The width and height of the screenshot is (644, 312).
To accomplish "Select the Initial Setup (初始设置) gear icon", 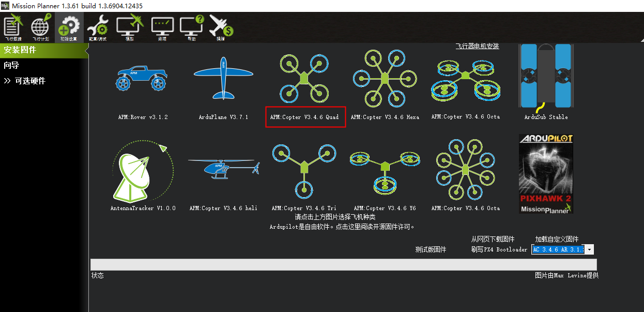I will [x=69, y=28].
